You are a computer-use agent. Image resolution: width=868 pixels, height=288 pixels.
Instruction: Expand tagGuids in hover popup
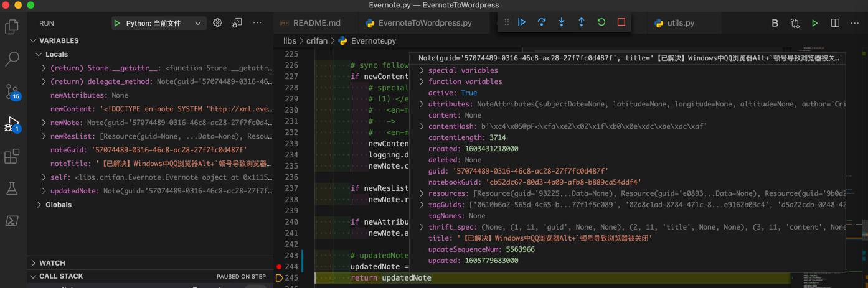click(x=422, y=205)
